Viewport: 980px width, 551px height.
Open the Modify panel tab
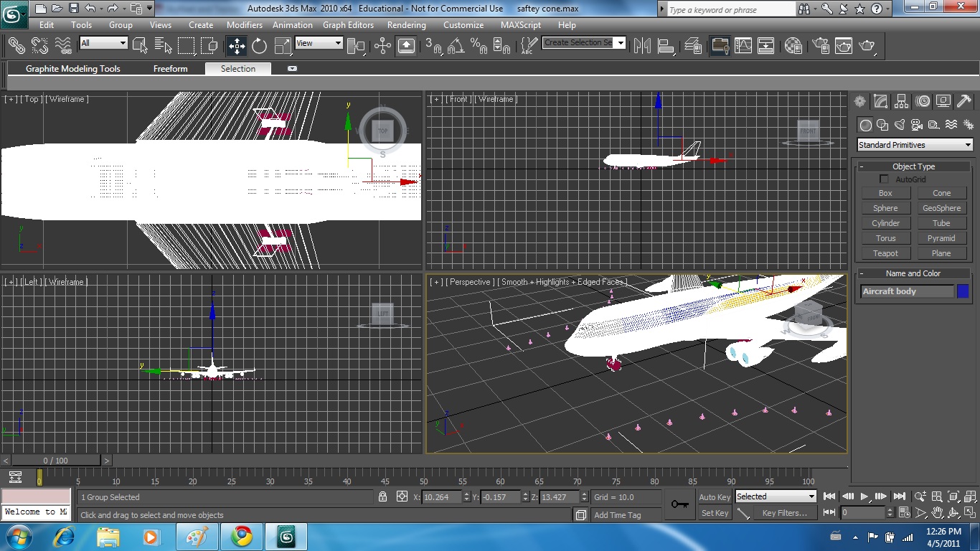pyautogui.click(x=880, y=101)
